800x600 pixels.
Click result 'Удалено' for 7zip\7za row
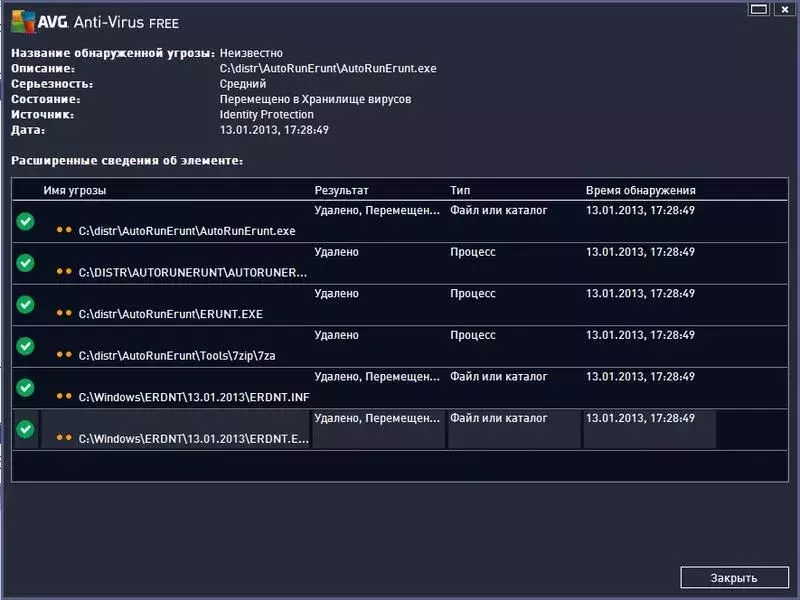pyautogui.click(x=336, y=335)
